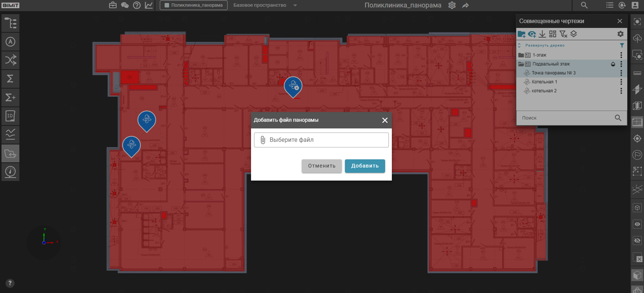Expand the 1-этаж folder
The image size is (644, 293).
coord(521,55)
